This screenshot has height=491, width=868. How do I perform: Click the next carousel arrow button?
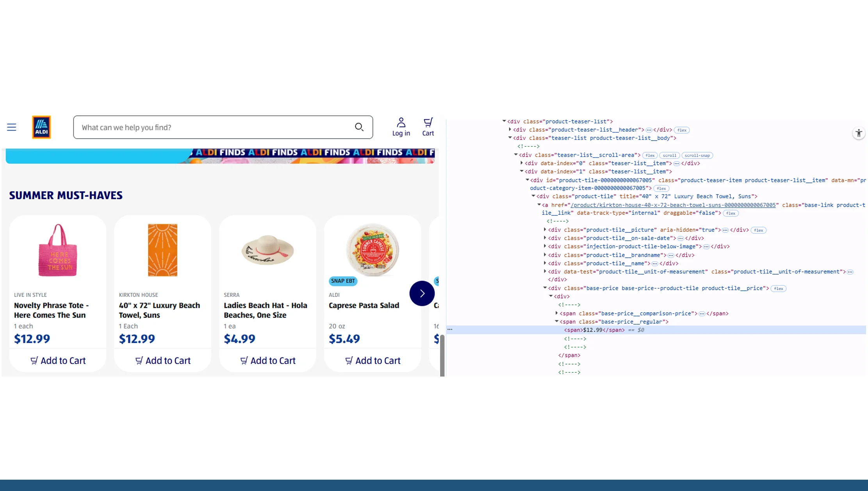(x=422, y=293)
